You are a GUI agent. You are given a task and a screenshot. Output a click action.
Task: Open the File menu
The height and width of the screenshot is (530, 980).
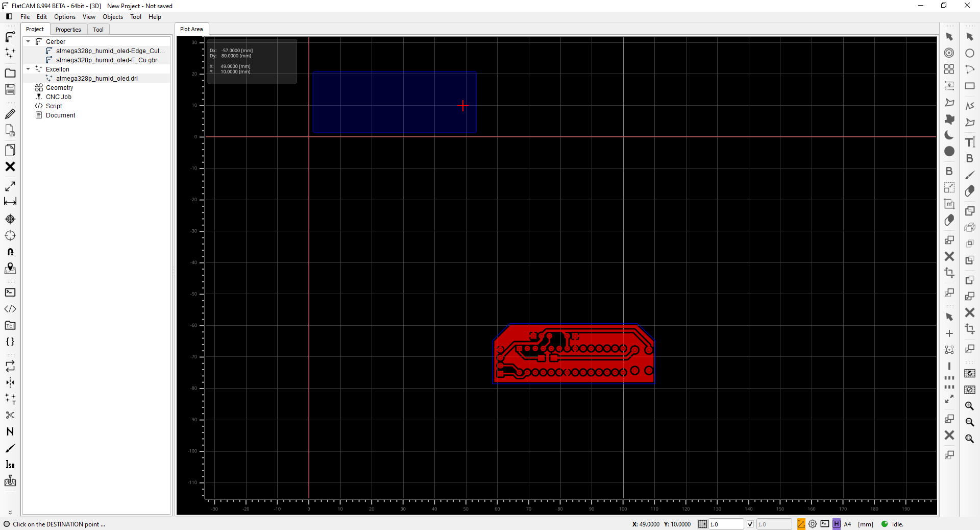click(x=25, y=17)
